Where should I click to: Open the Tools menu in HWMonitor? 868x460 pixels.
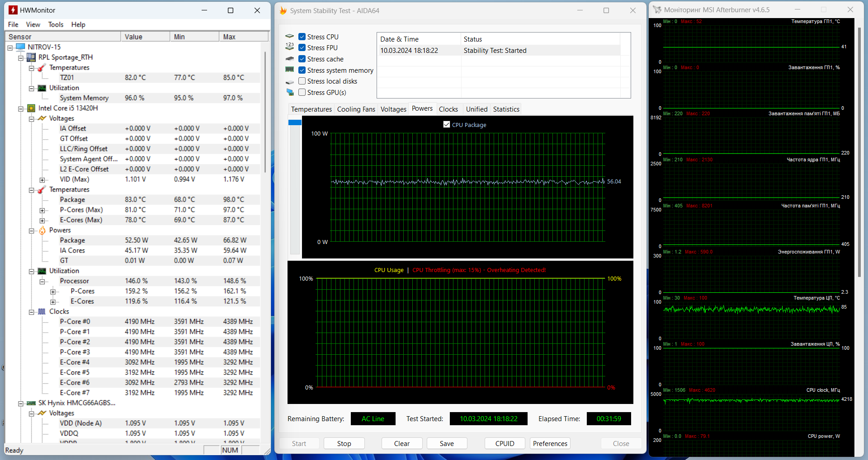click(x=56, y=24)
